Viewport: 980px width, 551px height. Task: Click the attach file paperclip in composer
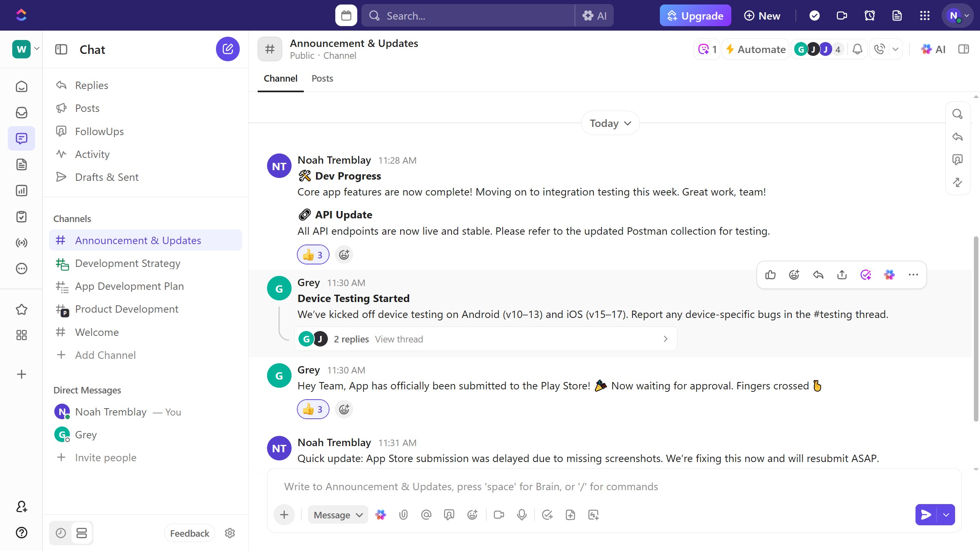(403, 515)
